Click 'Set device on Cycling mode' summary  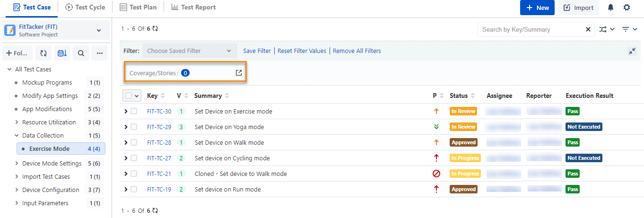tap(232, 158)
